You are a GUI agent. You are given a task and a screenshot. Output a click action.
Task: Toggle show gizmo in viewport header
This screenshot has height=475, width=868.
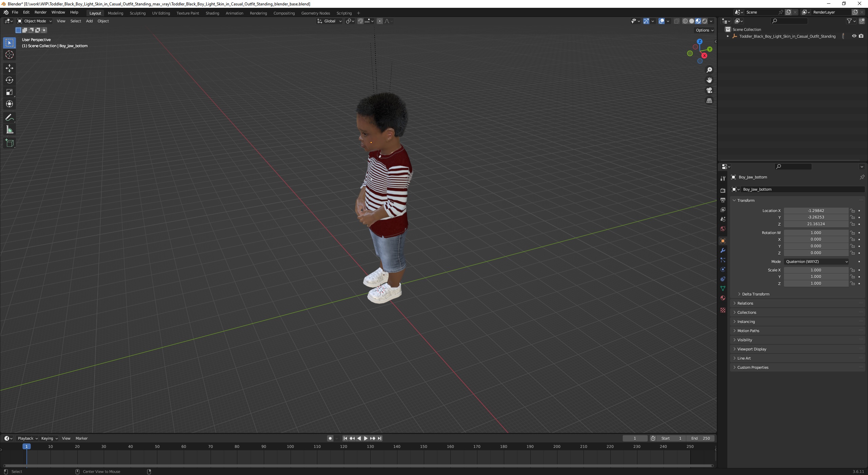(x=646, y=21)
